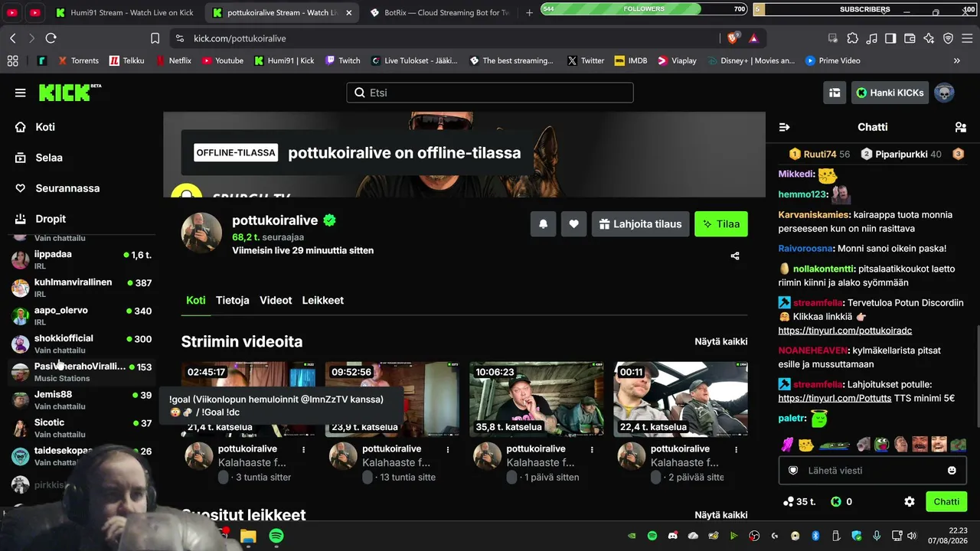Open options for the 09:52:56 video

(448, 449)
